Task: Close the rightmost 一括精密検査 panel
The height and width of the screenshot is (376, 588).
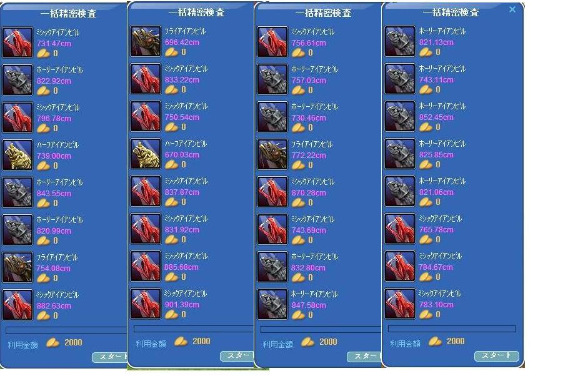Action: (x=512, y=9)
